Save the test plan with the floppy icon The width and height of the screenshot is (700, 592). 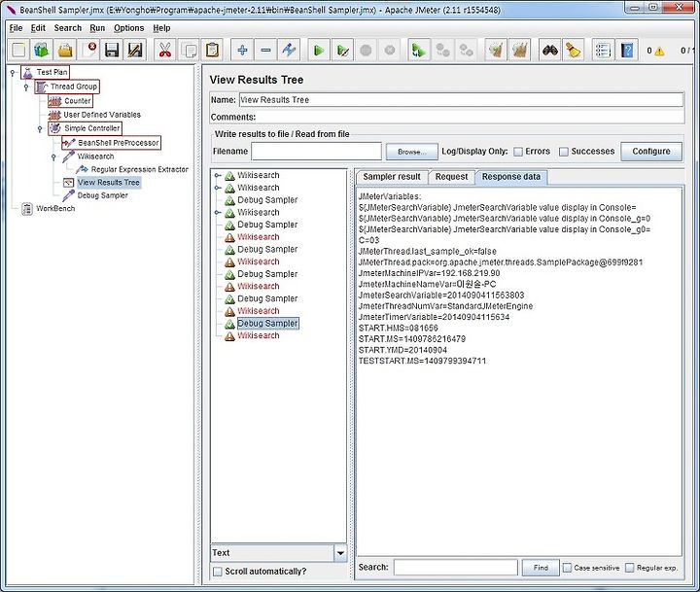[112, 50]
